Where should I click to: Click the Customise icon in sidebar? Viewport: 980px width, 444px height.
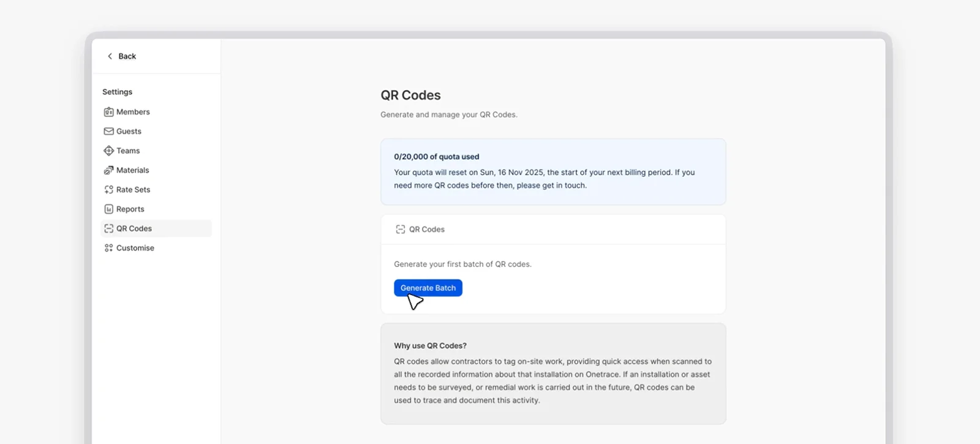(x=108, y=248)
